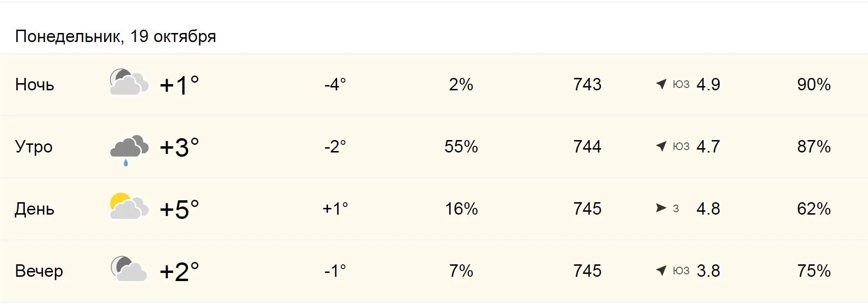This screenshot has width=868, height=304.
Task: Click the -4° night feels-like temperature
Action: (x=335, y=85)
